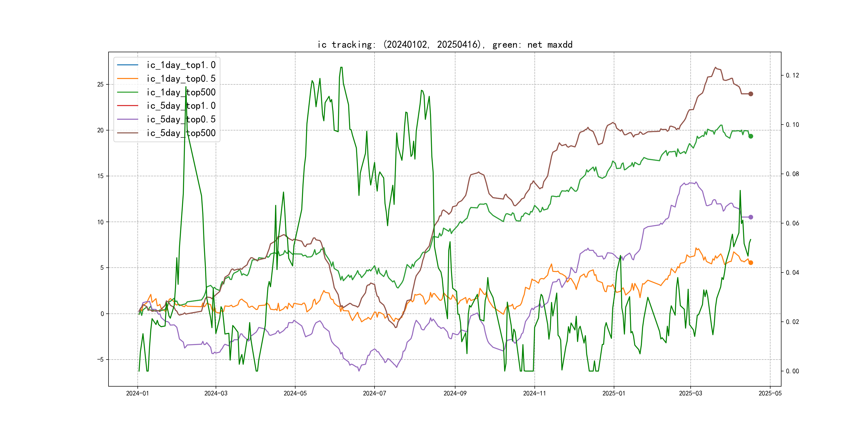This screenshot has width=868, height=434.
Task: Click the 2024-03 x-axis date label
Action: point(216,393)
